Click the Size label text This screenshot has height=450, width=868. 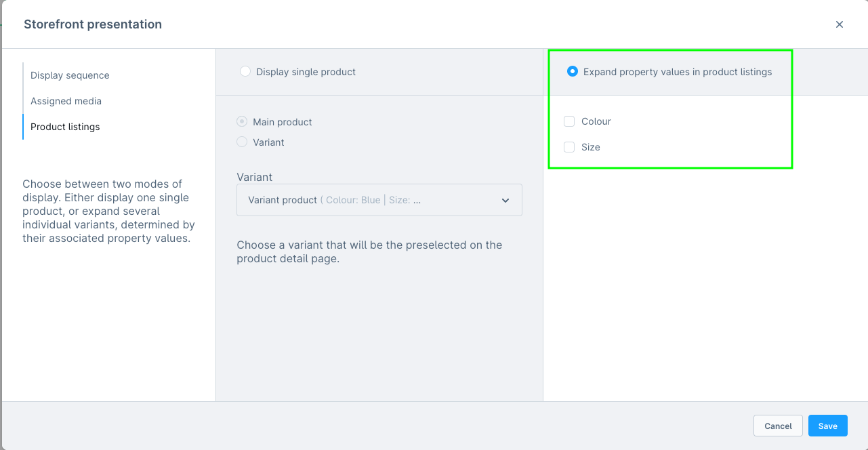click(x=591, y=147)
